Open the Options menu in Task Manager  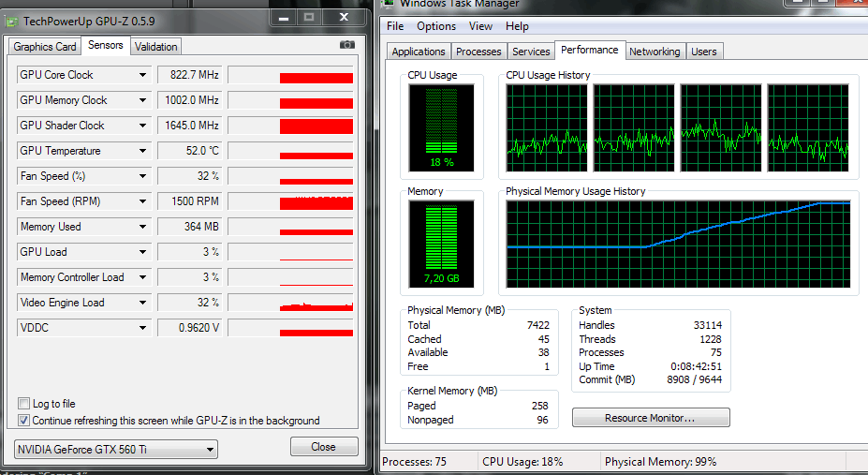click(436, 26)
